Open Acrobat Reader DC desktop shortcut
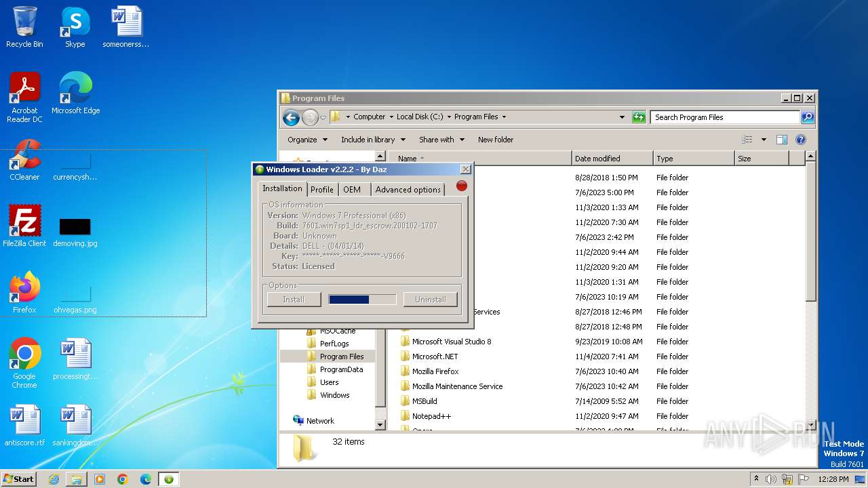The image size is (868, 488). coord(24,97)
